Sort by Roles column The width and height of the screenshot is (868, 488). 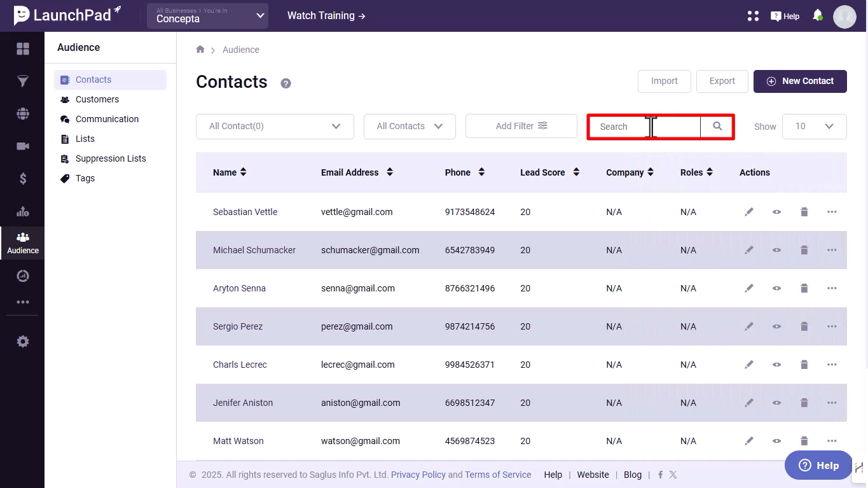tap(710, 172)
